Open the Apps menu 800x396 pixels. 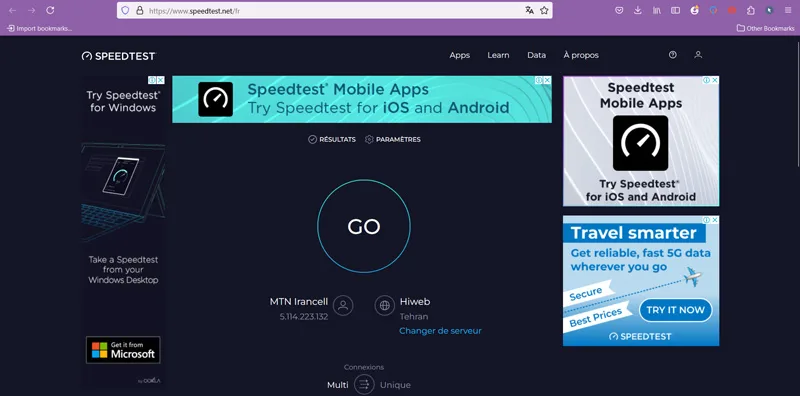pos(460,55)
